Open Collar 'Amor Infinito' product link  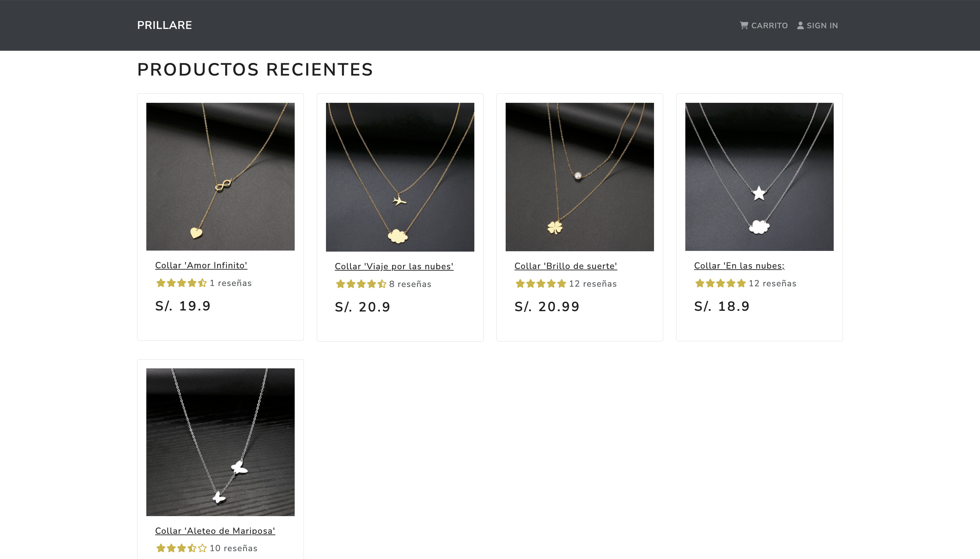point(201,265)
